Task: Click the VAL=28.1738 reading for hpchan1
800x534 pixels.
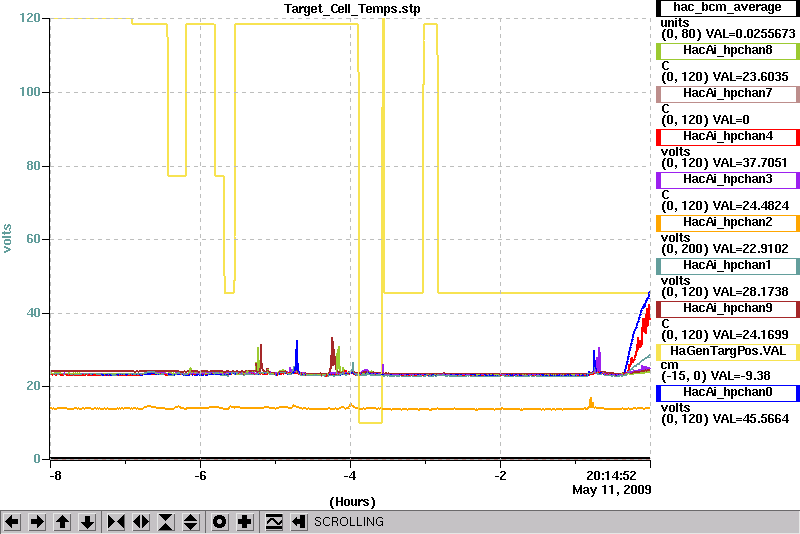Action: tap(751, 292)
